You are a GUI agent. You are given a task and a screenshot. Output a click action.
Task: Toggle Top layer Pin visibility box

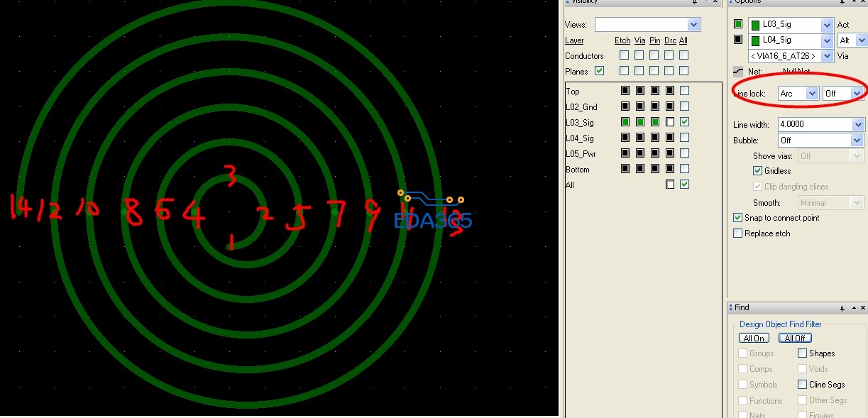pyautogui.click(x=654, y=91)
